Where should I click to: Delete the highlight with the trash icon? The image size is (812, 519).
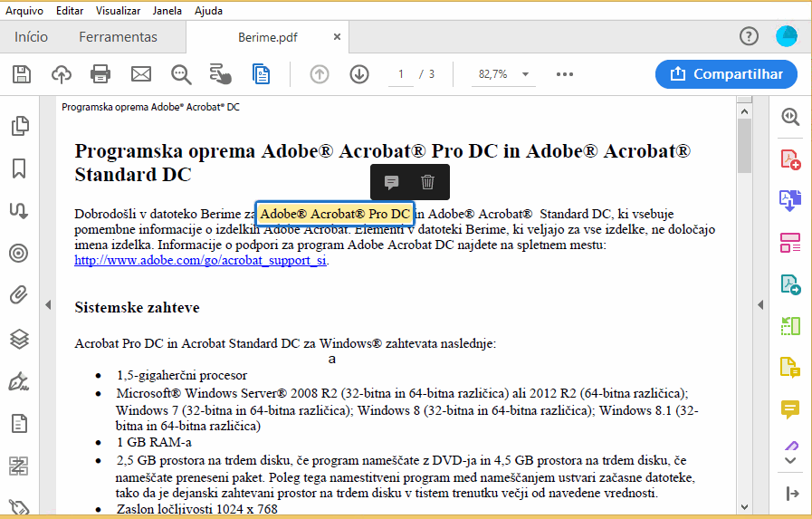[x=428, y=182]
